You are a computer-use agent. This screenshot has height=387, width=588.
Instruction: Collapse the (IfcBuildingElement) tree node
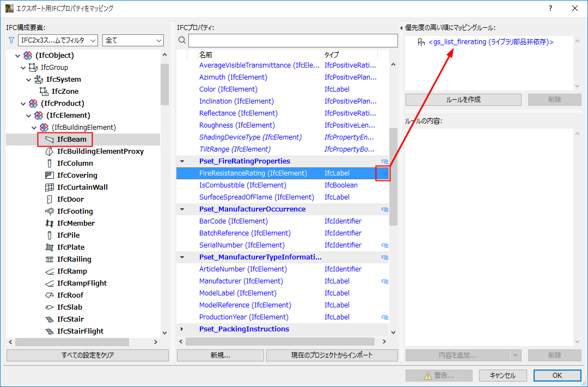point(34,128)
